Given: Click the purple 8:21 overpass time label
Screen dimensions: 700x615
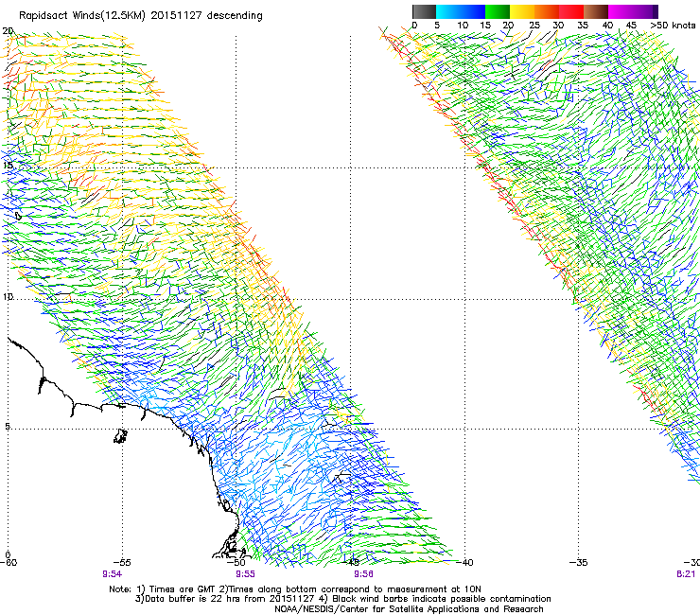Looking at the screenshot, I should 686,574.
